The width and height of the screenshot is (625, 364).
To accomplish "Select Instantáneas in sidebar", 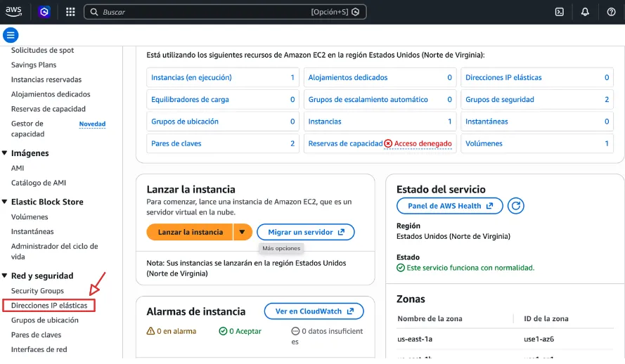I will pyautogui.click(x=32, y=231).
